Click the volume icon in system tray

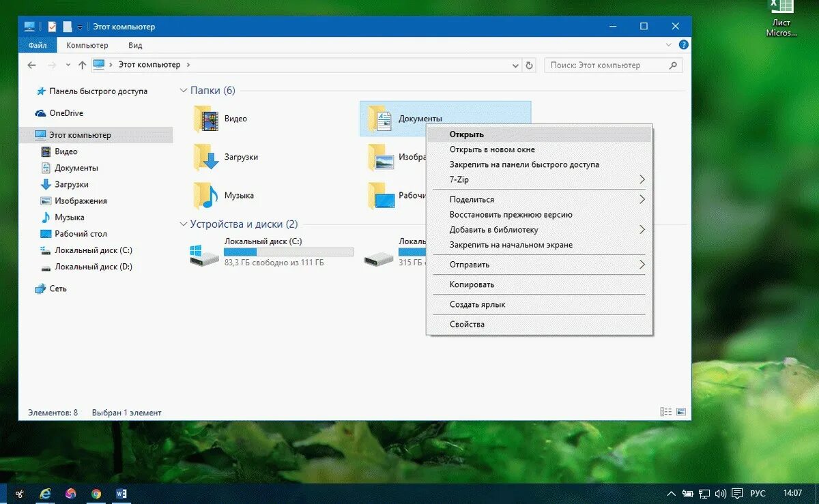721,493
